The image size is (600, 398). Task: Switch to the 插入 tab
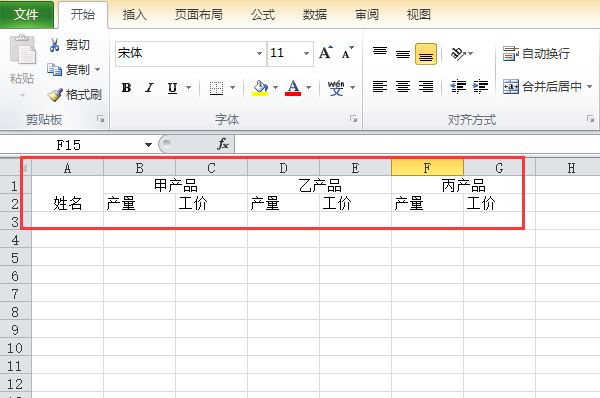point(135,15)
